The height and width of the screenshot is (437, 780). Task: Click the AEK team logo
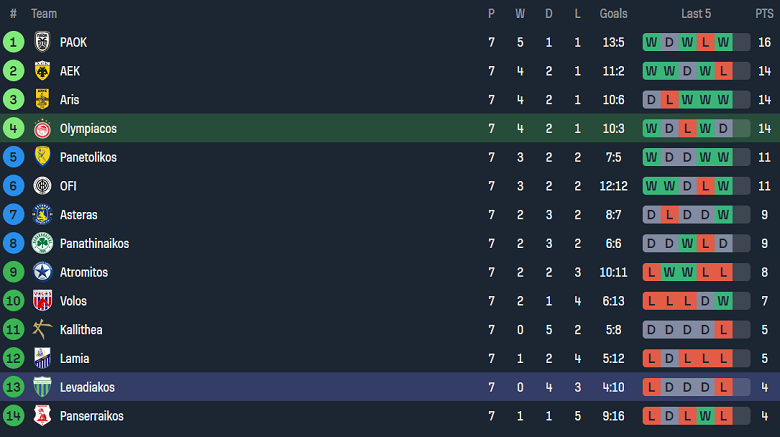(x=42, y=71)
